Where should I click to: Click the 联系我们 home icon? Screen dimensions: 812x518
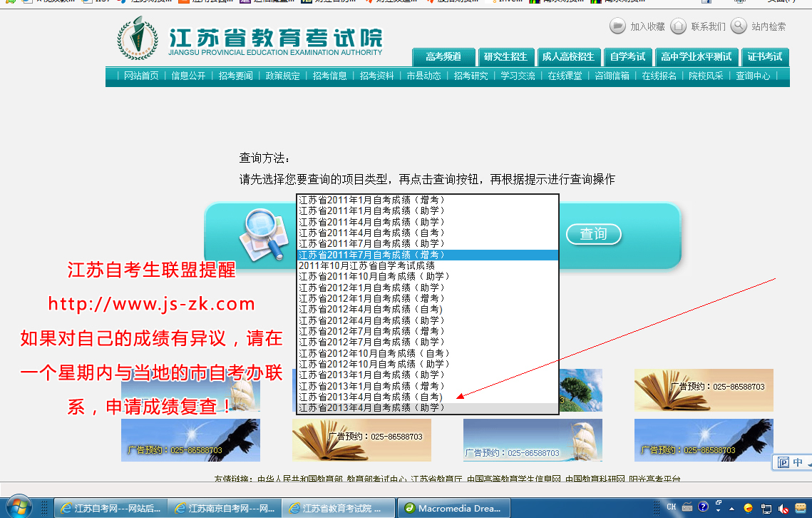click(679, 26)
